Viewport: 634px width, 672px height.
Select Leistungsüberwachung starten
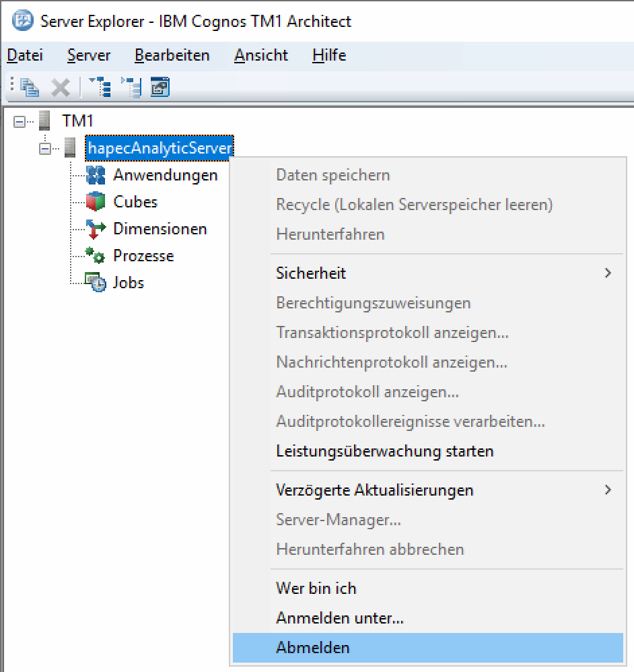click(x=384, y=451)
